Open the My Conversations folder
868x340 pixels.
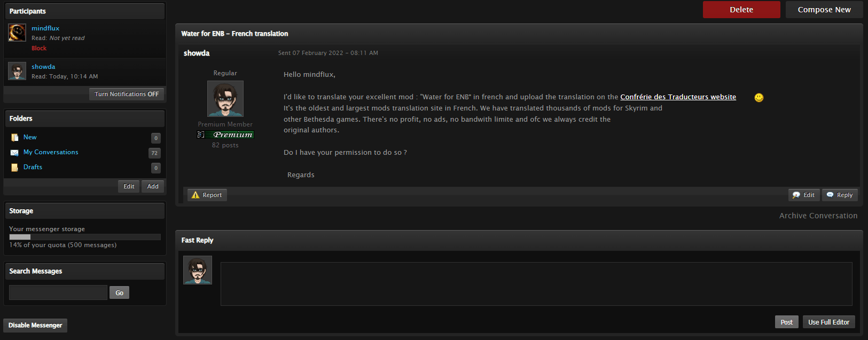point(51,152)
